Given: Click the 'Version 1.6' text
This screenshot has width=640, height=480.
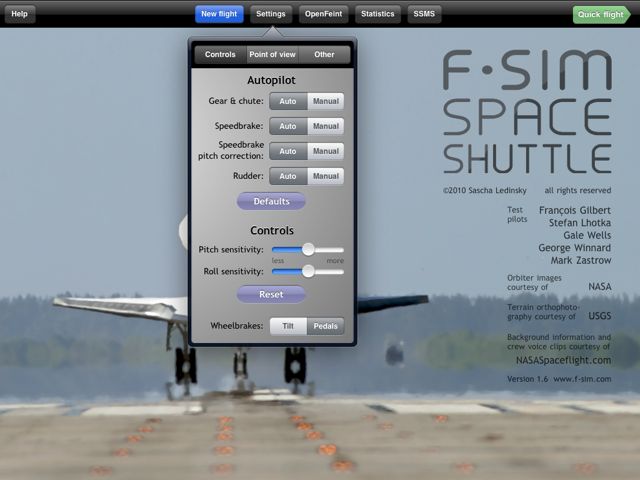Looking at the screenshot, I should click(527, 379).
